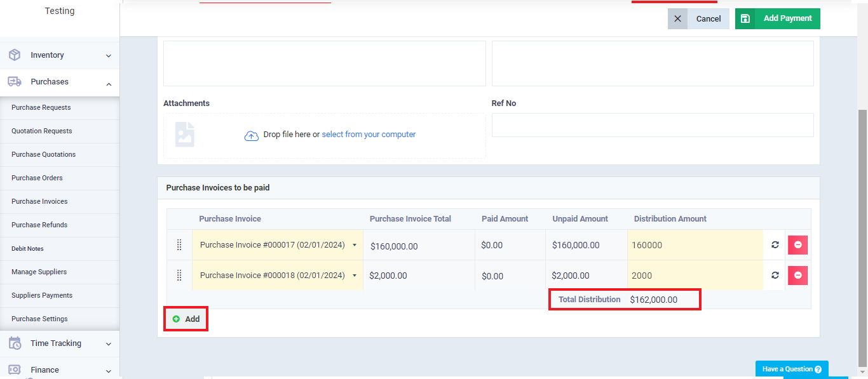The width and height of the screenshot is (868, 379).
Task: Remove Purchase Invoice #000017 row
Action: (x=797, y=245)
